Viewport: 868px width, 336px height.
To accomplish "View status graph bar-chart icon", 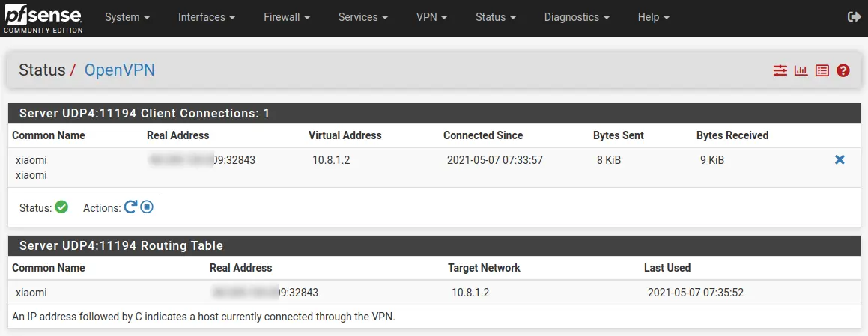I will [801, 70].
